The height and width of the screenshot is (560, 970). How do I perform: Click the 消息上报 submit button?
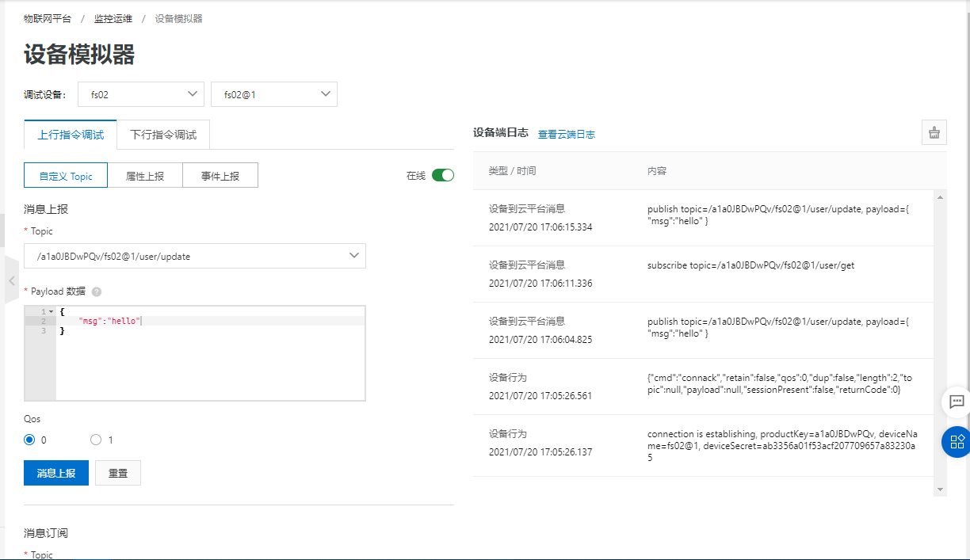[56, 473]
